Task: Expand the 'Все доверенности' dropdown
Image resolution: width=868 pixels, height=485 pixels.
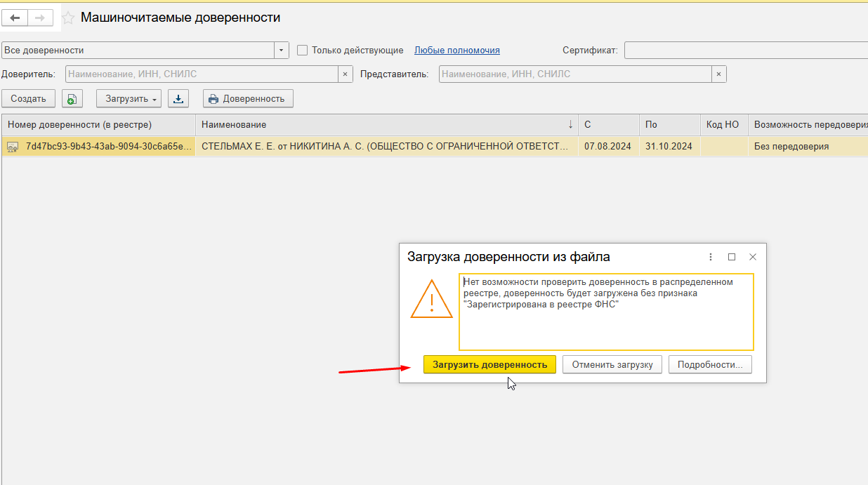Action: [x=282, y=51]
